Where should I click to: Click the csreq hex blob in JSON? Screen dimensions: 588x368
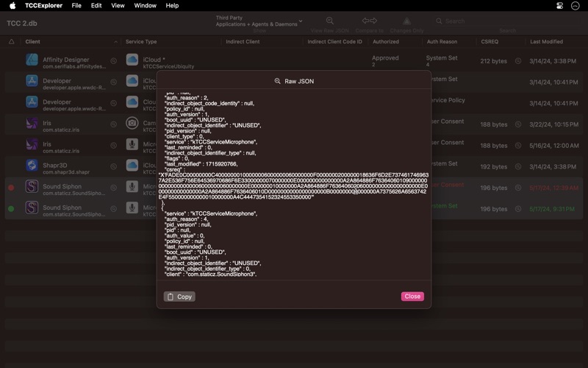click(x=293, y=186)
